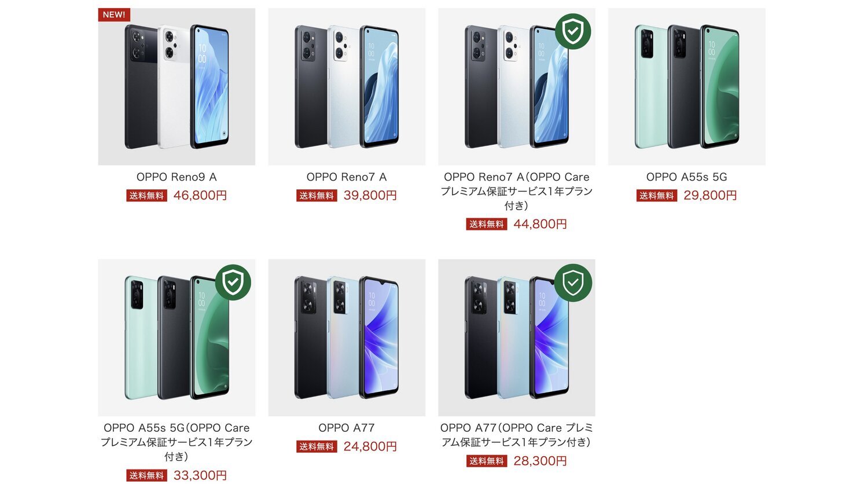This screenshot has height=484, width=868.
Task: Click the green shield badge on Reno7 A Care
Action: point(573,31)
